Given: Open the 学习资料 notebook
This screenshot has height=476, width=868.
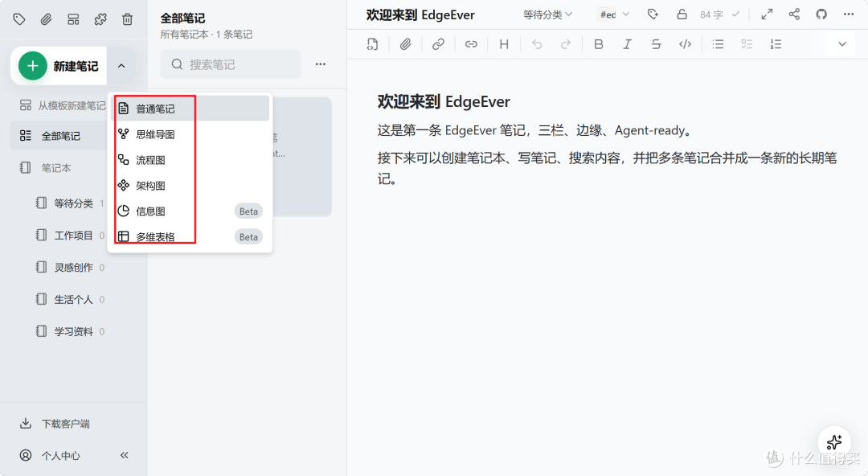Looking at the screenshot, I should click(x=69, y=331).
